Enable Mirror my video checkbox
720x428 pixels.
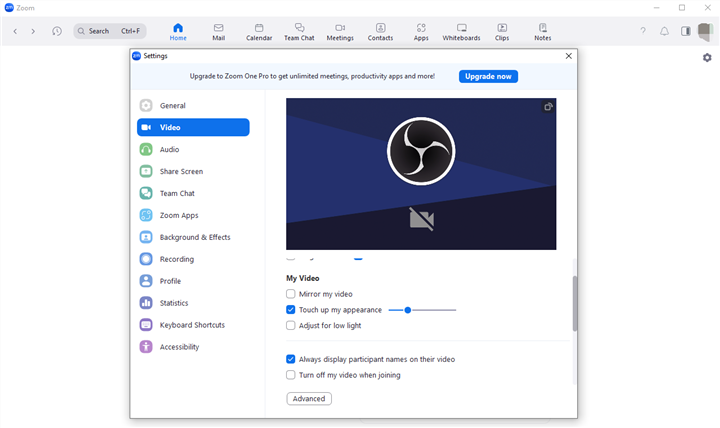click(x=291, y=294)
